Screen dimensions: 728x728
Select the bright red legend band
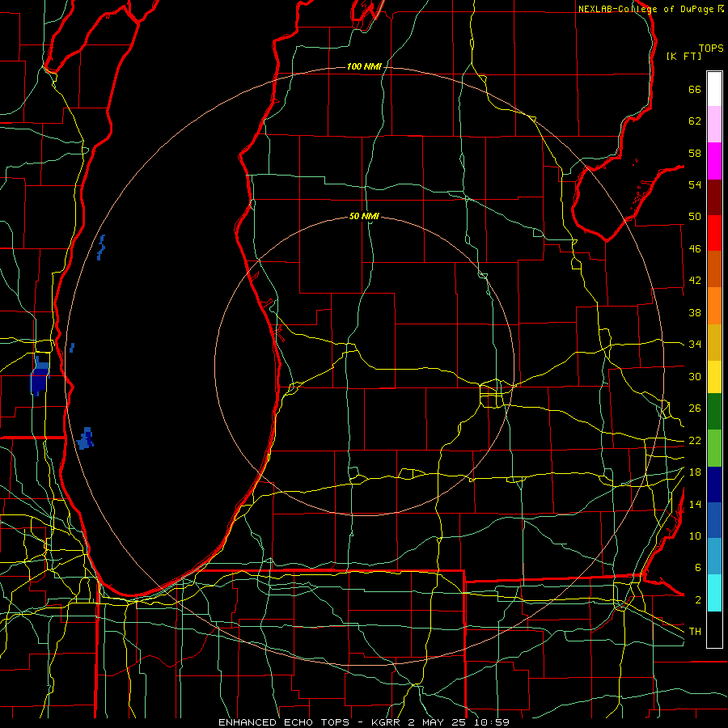click(x=714, y=233)
